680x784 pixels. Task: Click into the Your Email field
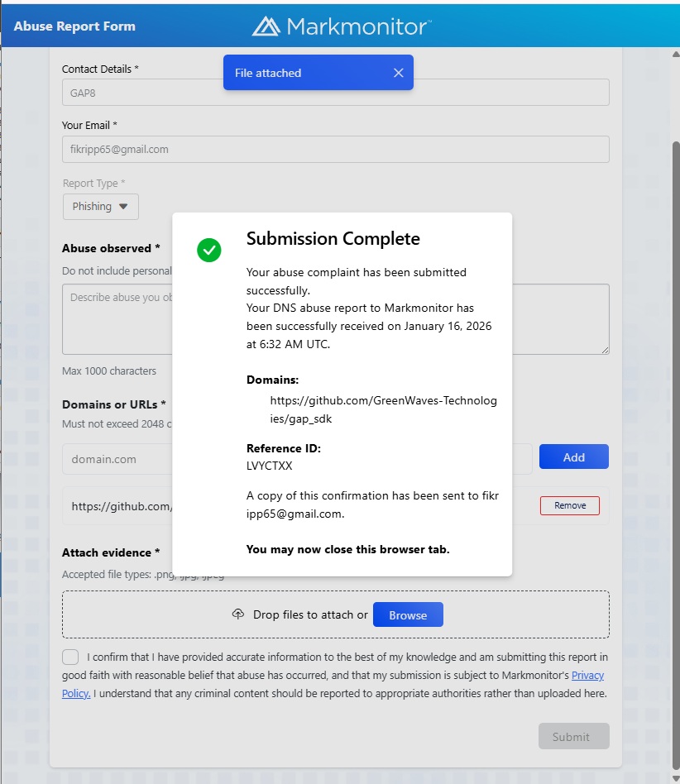[x=335, y=150]
